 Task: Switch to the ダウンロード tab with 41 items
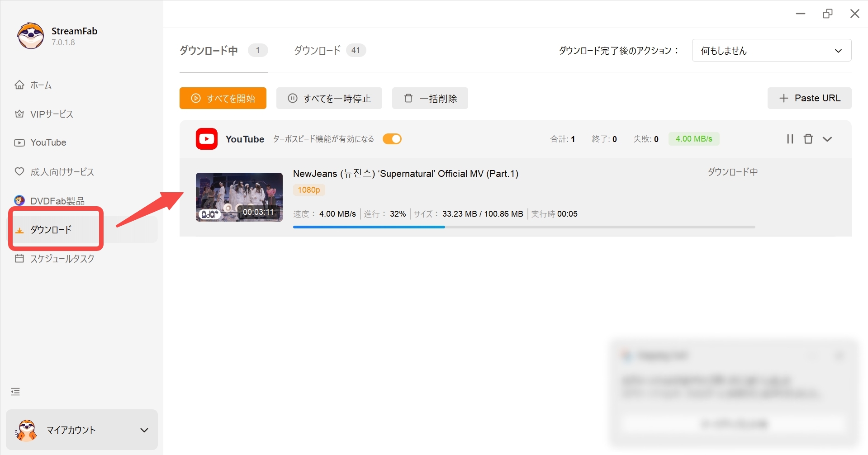(x=330, y=50)
